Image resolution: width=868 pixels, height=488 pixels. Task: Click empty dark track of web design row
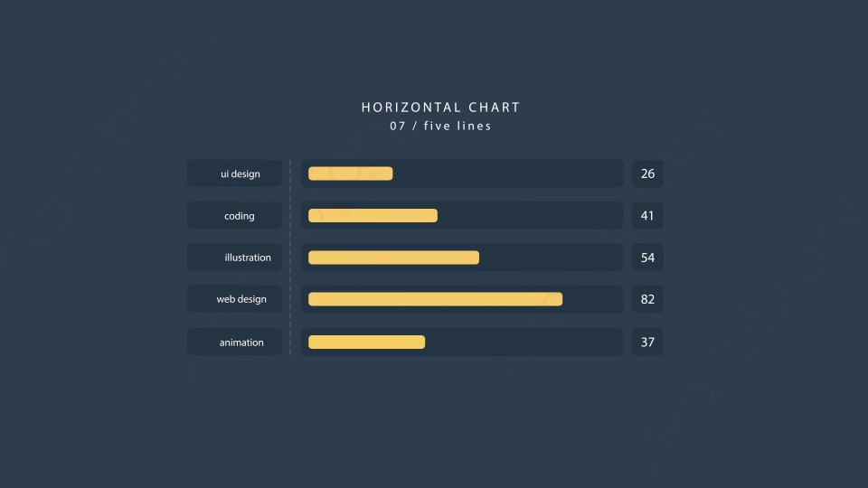pyautogui.click(x=593, y=299)
